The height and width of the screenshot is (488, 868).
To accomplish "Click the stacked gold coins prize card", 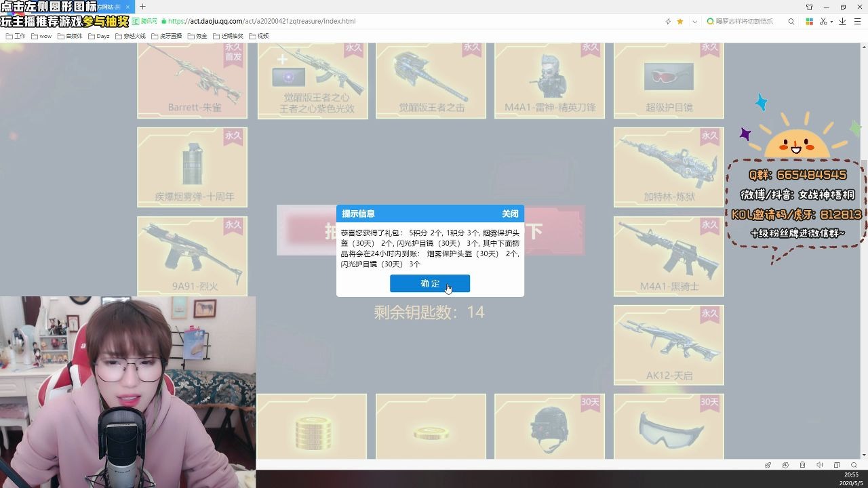I will coord(311,426).
